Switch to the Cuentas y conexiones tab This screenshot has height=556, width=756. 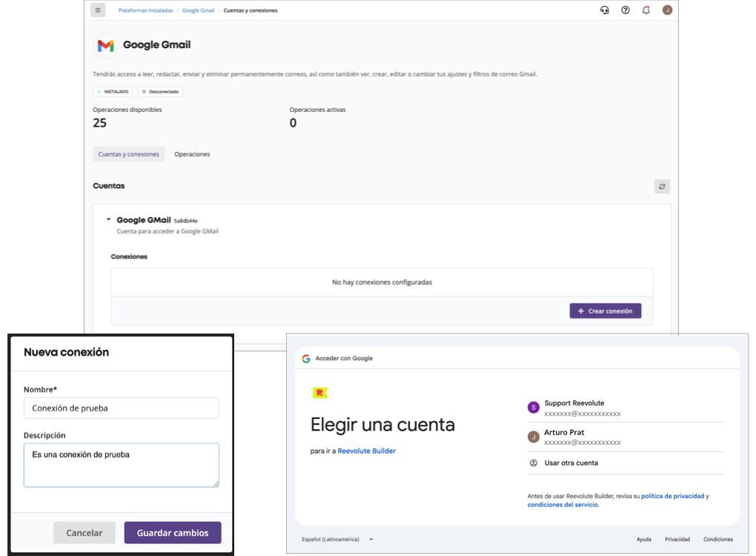(129, 154)
